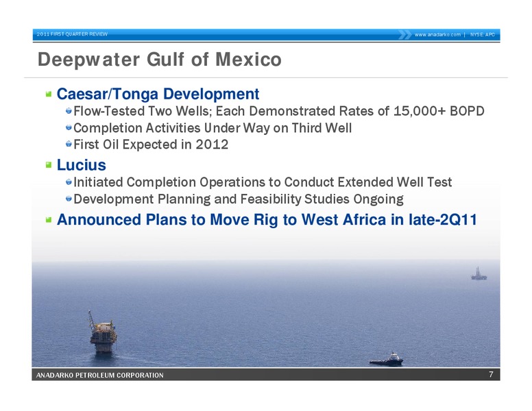Click the double chevron arrow icon in header
The height and width of the screenshot is (411, 532).
(x=404, y=34)
